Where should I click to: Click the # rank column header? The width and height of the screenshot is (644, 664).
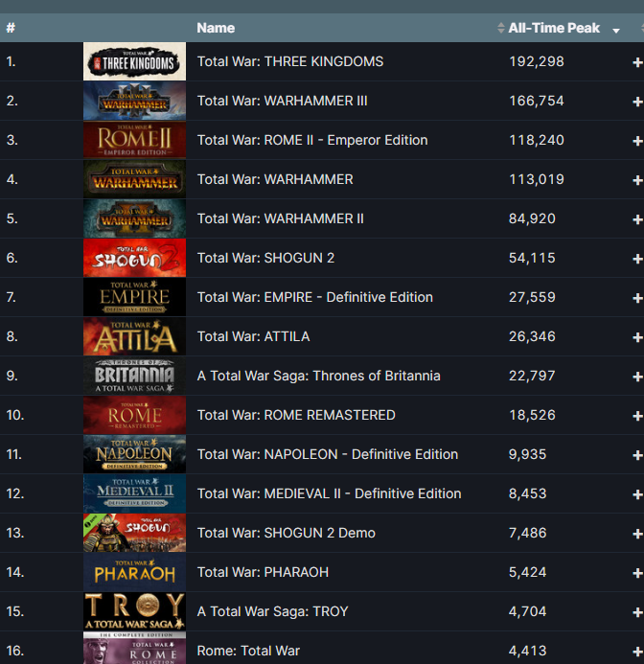click(11, 28)
